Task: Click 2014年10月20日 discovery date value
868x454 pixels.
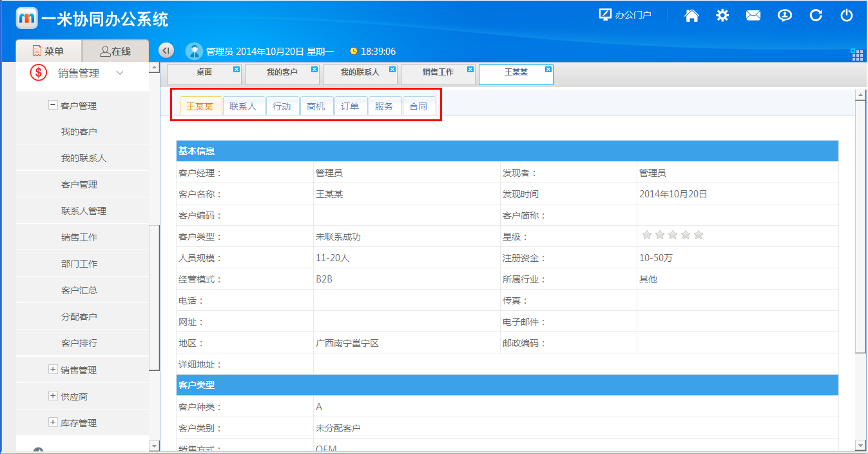Action: tap(673, 193)
